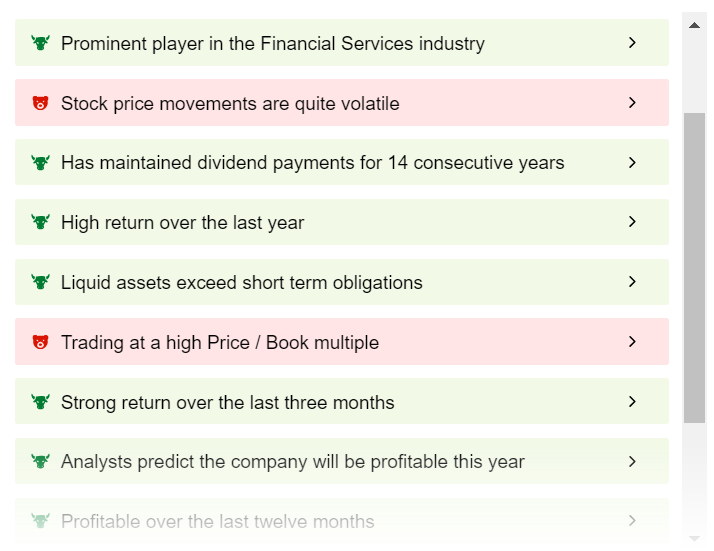Expand chevron on Stock price movements row
Image resolution: width=714 pixels, height=551 pixels.
click(x=632, y=103)
